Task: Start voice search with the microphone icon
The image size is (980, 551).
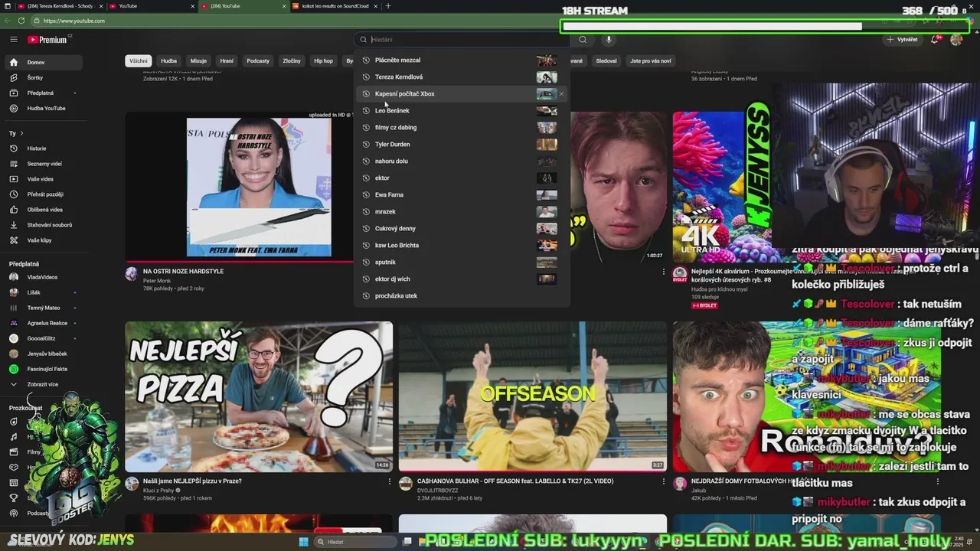Action: coord(609,40)
